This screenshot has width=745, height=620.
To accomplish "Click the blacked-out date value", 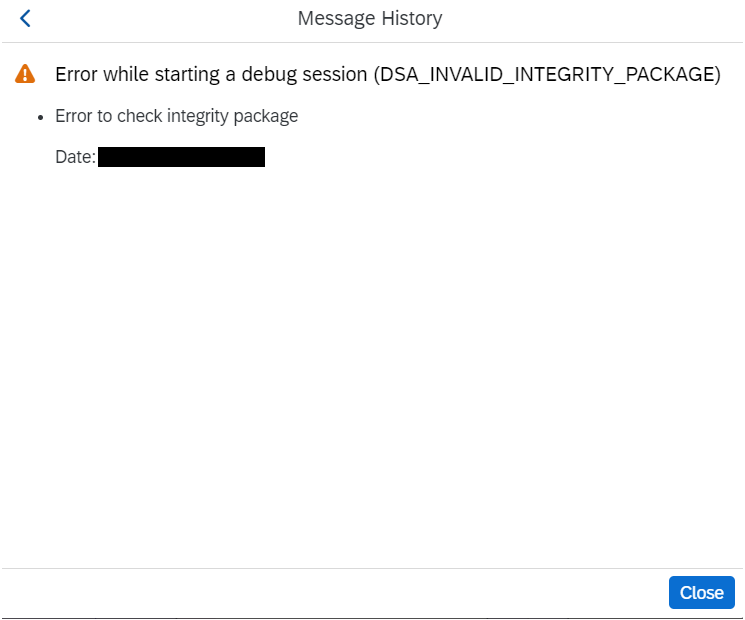I will click(181, 157).
